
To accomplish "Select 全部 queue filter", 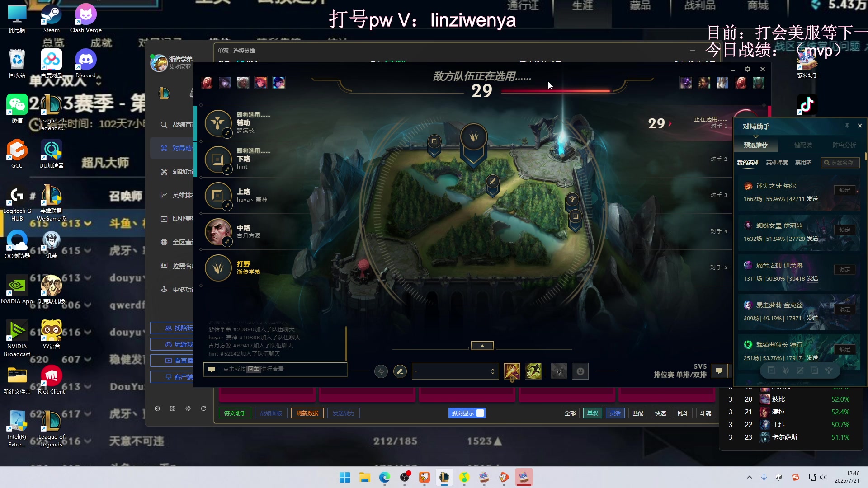I will (x=570, y=413).
